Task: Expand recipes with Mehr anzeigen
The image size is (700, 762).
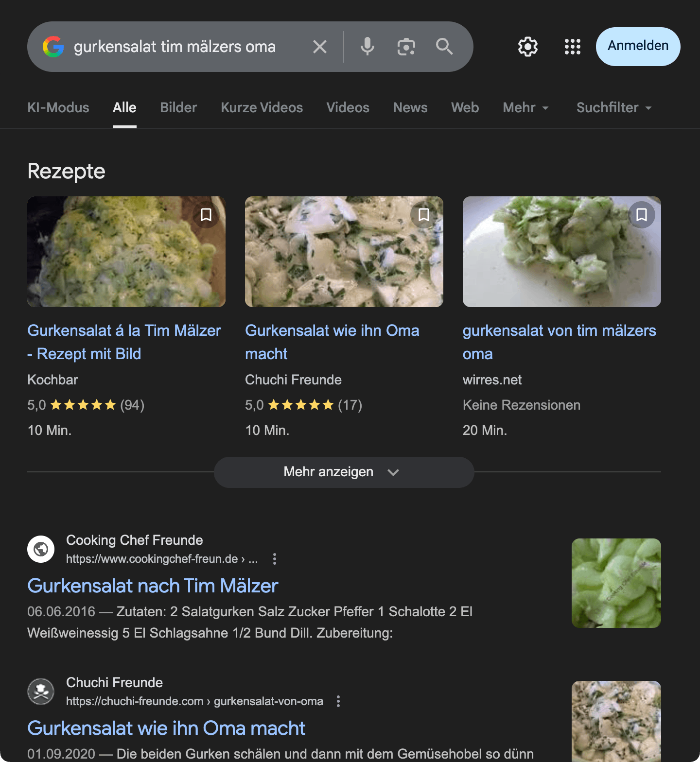Action: (344, 472)
